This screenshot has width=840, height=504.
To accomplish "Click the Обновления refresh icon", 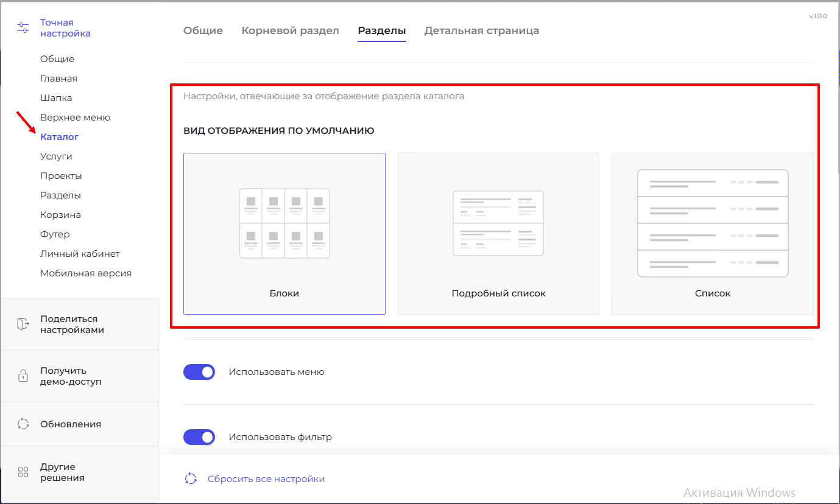I will coord(23,424).
